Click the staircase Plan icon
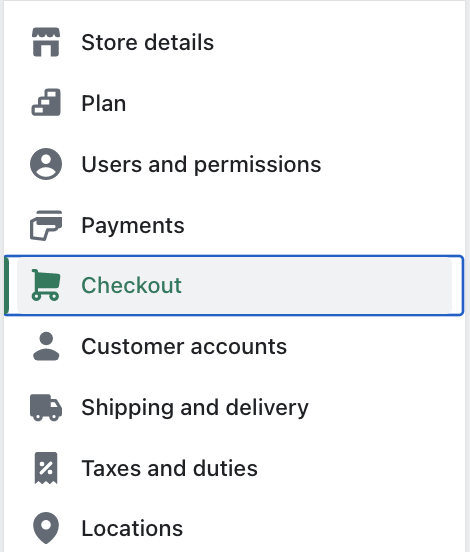This screenshot has width=470, height=552. point(46,102)
